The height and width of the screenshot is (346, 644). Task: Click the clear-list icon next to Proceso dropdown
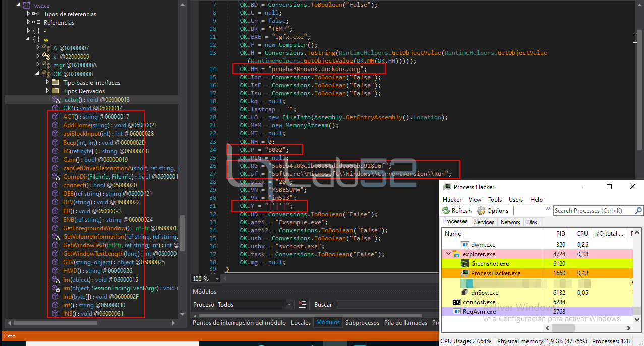[x=302, y=305]
